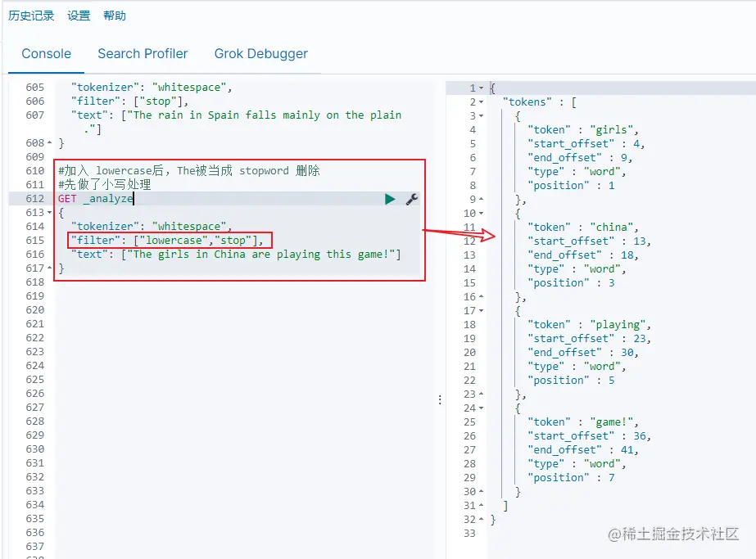Click the "type" : "word" line at output line 28
This screenshot has width=756, height=559.
pos(577,463)
